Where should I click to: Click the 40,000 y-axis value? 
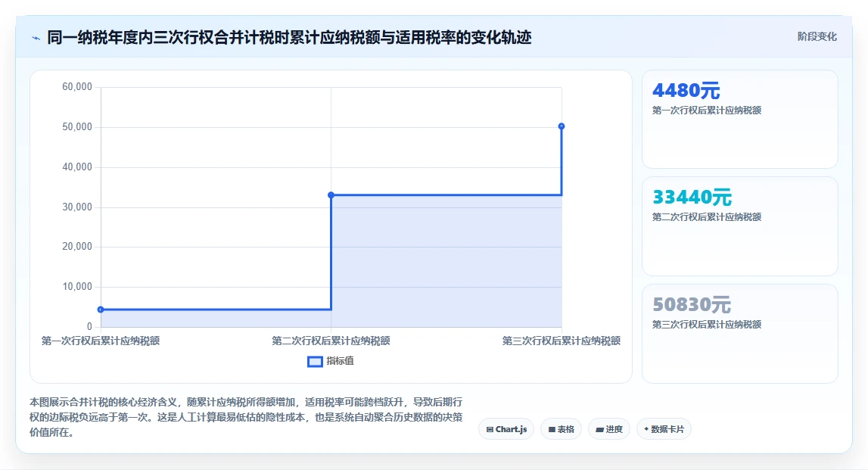(x=77, y=167)
